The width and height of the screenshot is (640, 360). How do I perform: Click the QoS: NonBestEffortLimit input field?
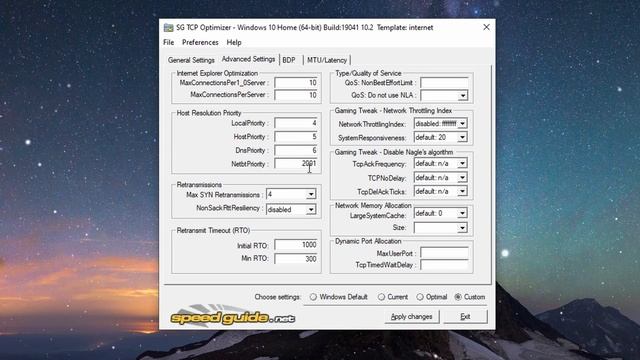click(444, 82)
